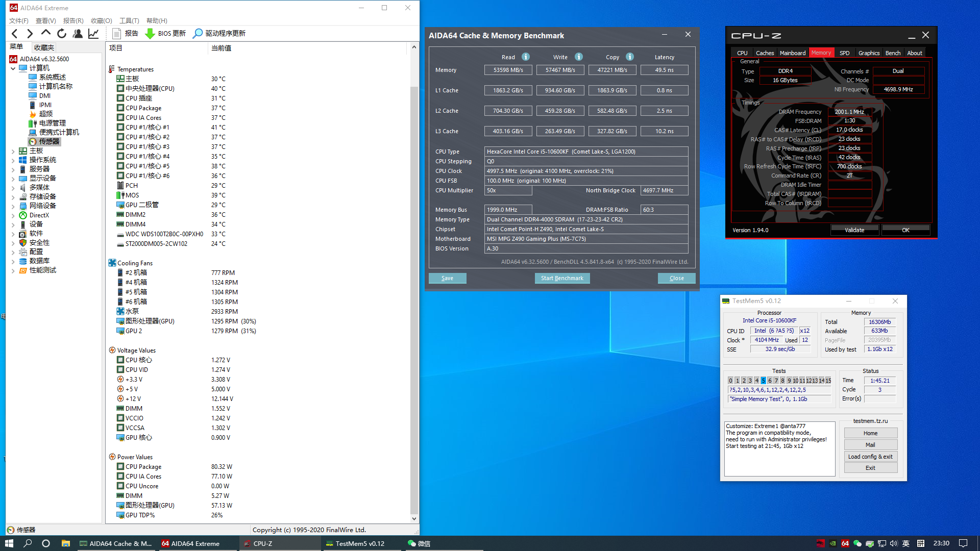Click the Back arrow in AIDA64 toolbar
The height and width of the screenshot is (551, 980).
point(14,34)
